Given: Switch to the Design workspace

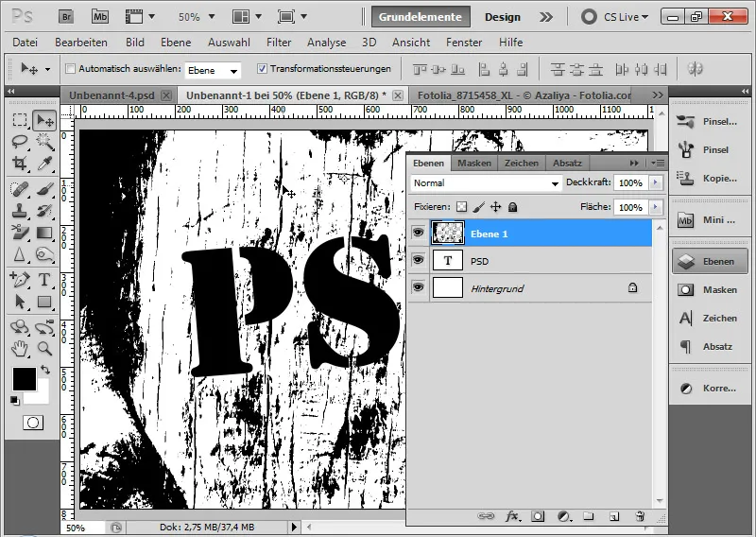Looking at the screenshot, I should 503,17.
